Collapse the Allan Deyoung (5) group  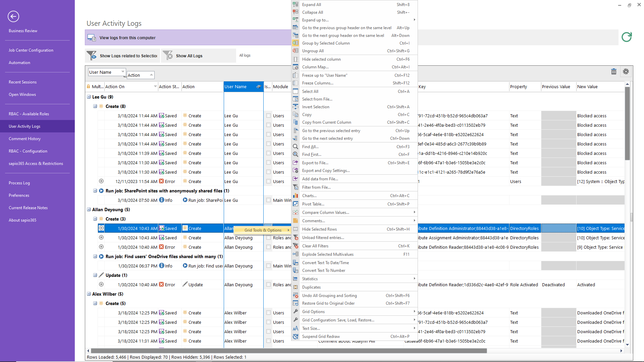89,209
